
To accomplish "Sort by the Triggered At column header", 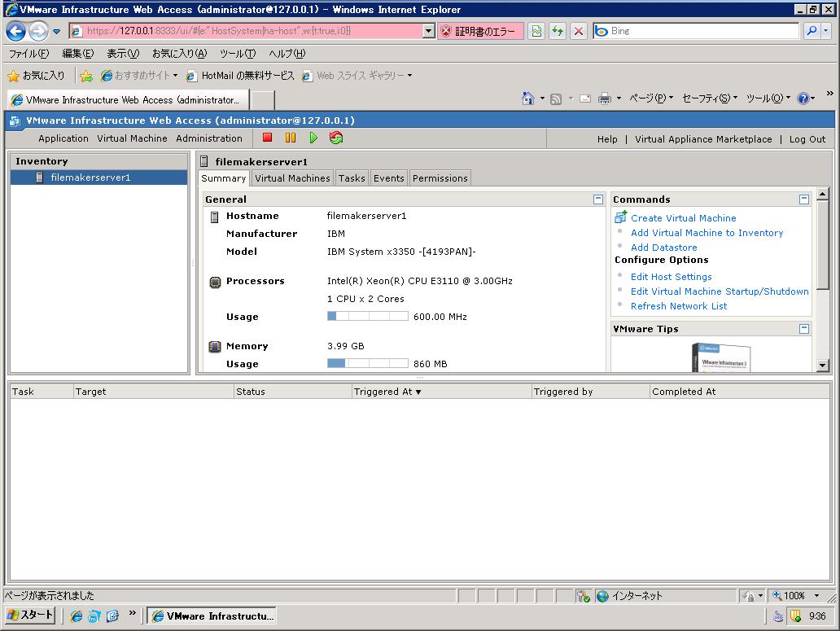I will pyautogui.click(x=441, y=392).
